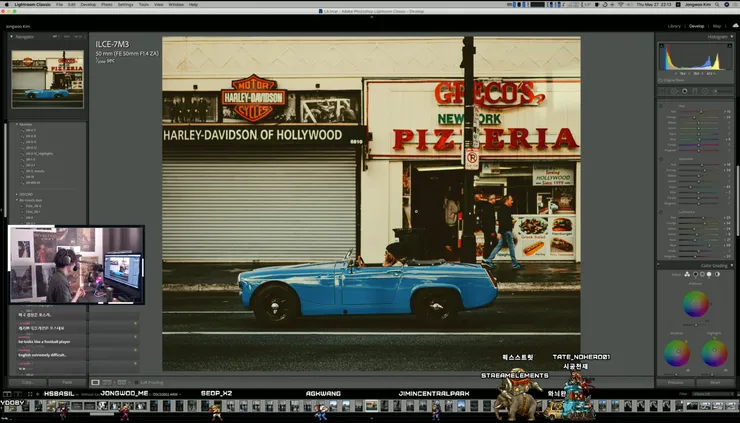Viewport: 740px width, 423px height.
Task: Click the Paste settings button
Action: (67, 382)
